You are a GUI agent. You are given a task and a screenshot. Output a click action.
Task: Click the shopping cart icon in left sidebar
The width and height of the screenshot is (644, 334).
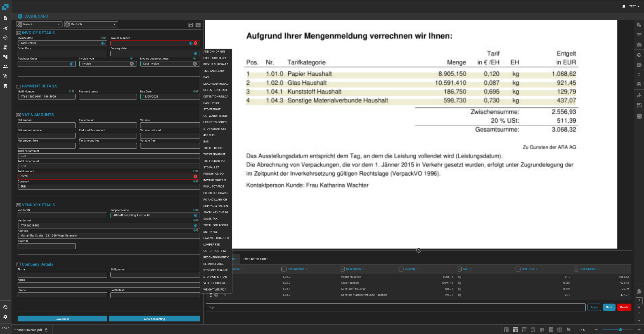(5, 86)
